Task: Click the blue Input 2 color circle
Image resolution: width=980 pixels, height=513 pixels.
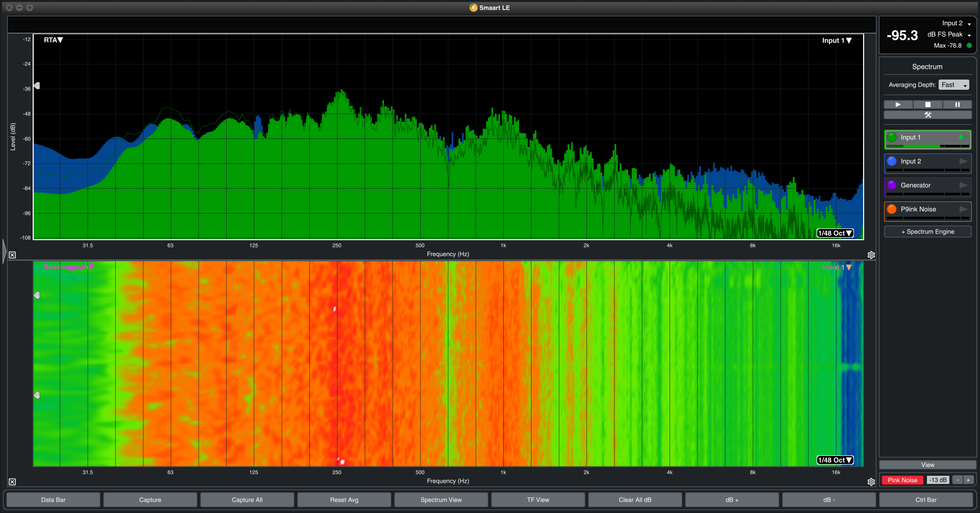Action: 892,161
